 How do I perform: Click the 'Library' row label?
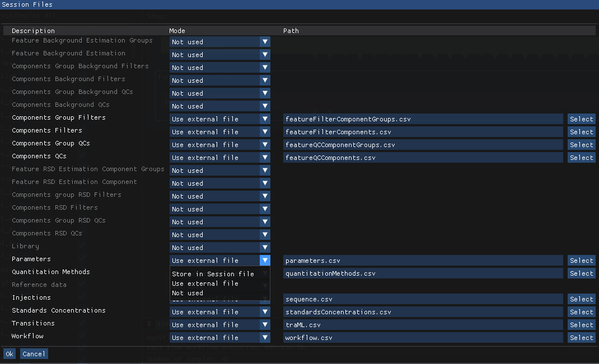(25, 246)
